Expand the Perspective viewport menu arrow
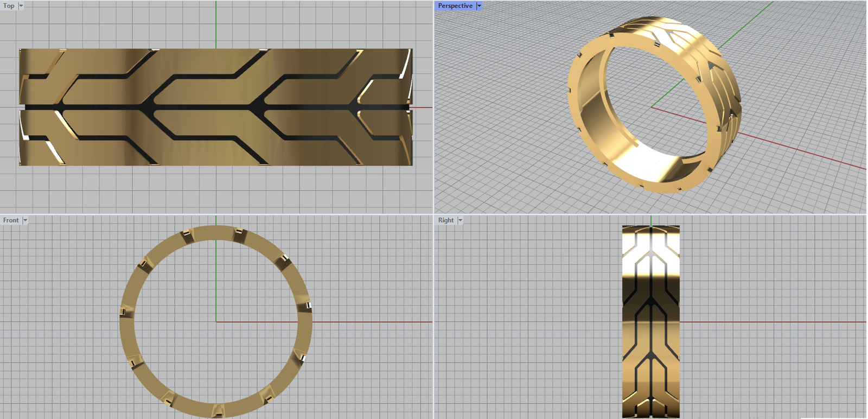 pyautogui.click(x=479, y=6)
